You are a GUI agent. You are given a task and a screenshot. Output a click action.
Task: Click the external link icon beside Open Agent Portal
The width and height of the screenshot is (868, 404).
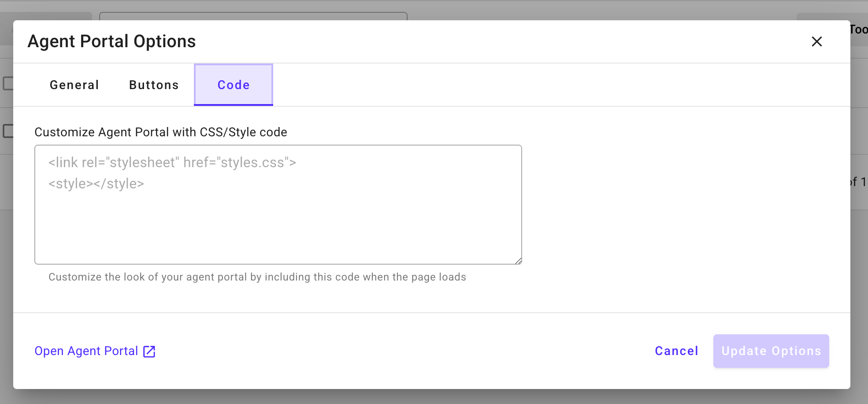click(x=149, y=352)
